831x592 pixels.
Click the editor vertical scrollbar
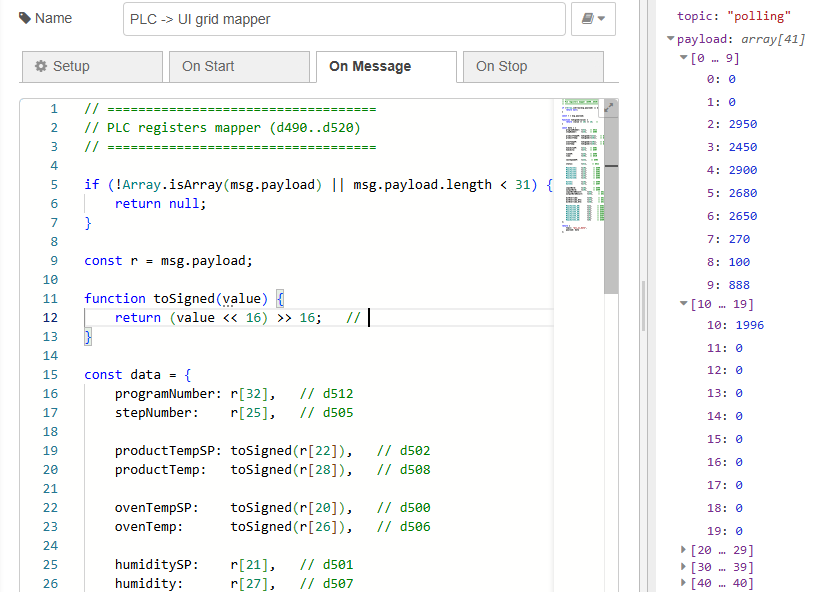[x=612, y=200]
